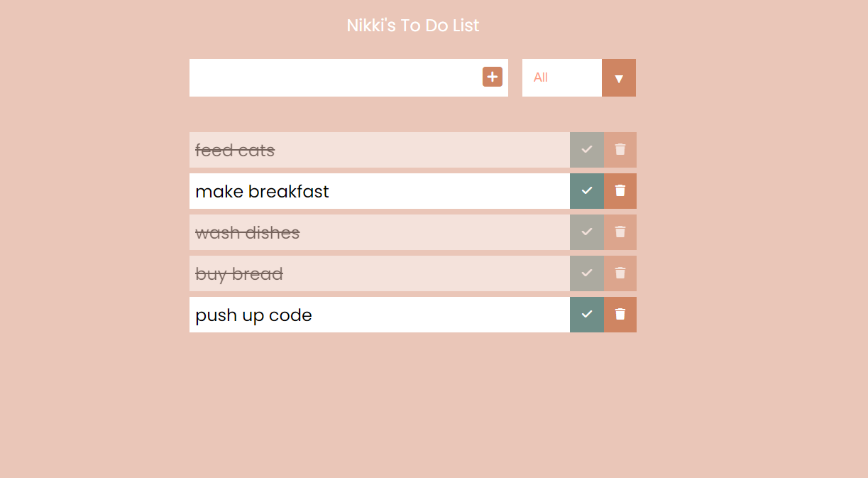Viewport: 868px width, 478px height.
Task: Uncheck the completed buy bread task
Action: click(x=586, y=273)
